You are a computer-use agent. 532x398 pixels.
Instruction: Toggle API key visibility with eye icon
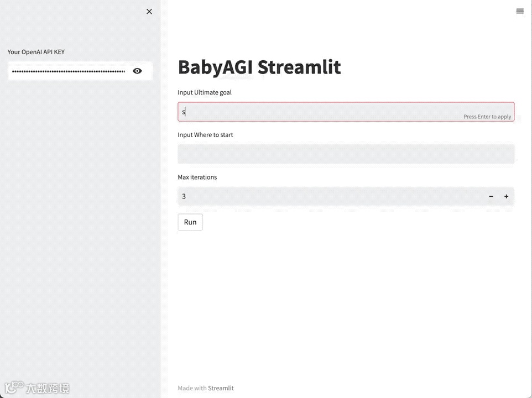click(137, 71)
